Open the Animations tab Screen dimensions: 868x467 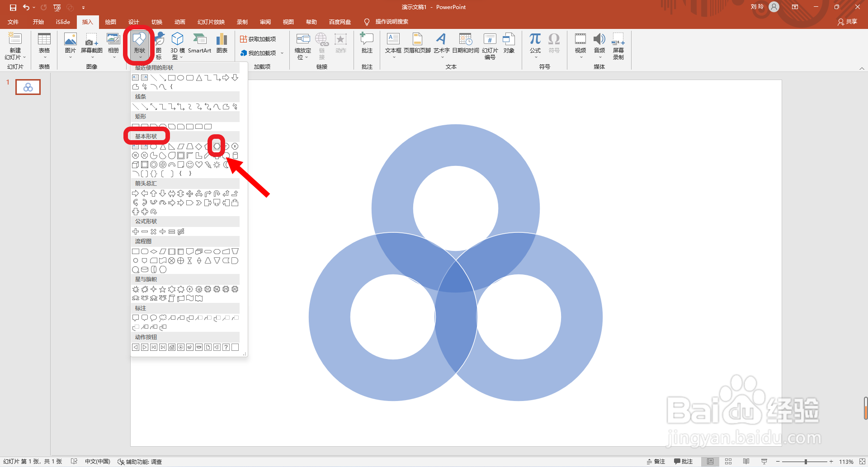click(180, 22)
